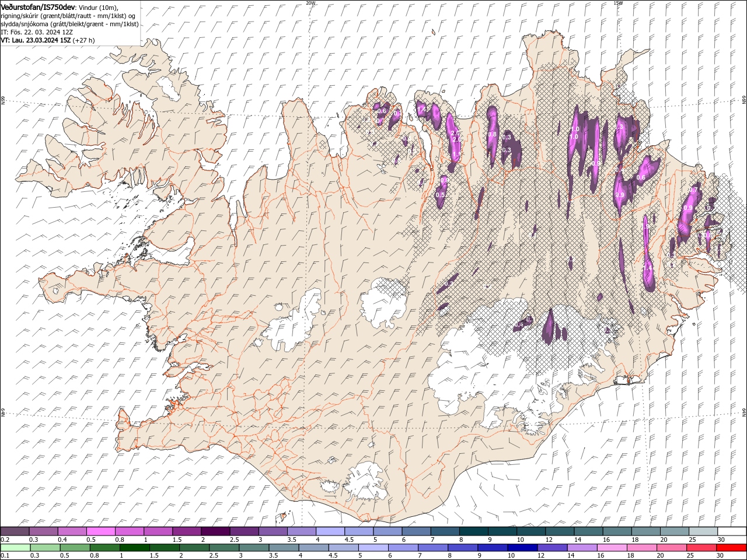Pick the upper-row 1.5 purple swatch
The width and height of the screenshot is (747, 560).
pos(186,531)
